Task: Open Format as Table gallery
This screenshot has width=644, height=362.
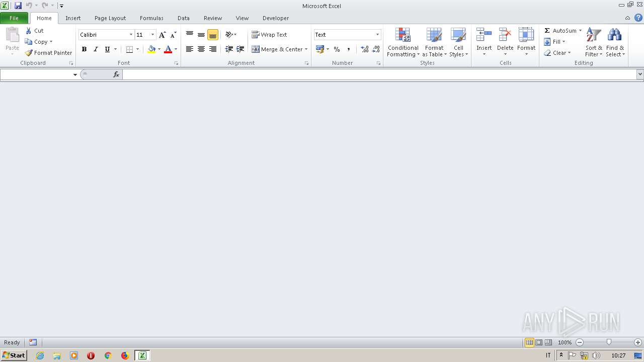Action: tap(434, 43)
